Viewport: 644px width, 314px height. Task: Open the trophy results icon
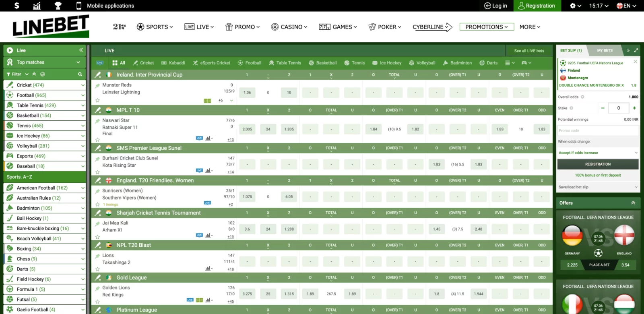tap(58, 6)
